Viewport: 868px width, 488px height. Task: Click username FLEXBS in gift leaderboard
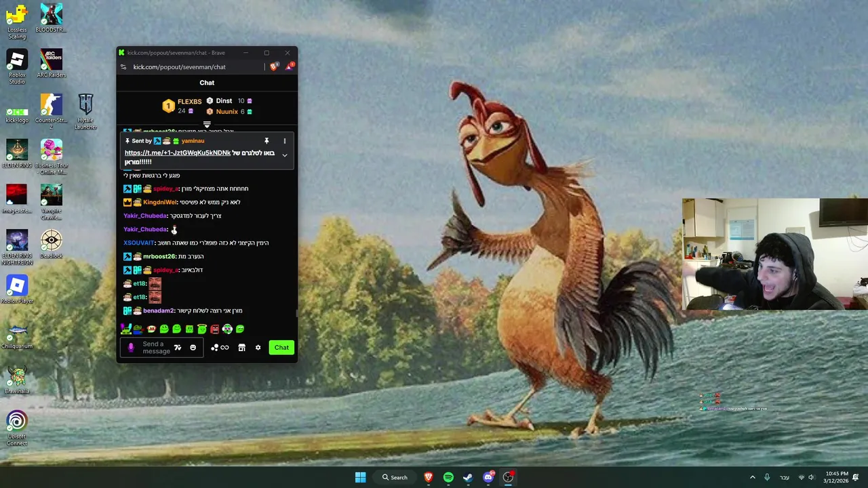click(x=189, y=102)
